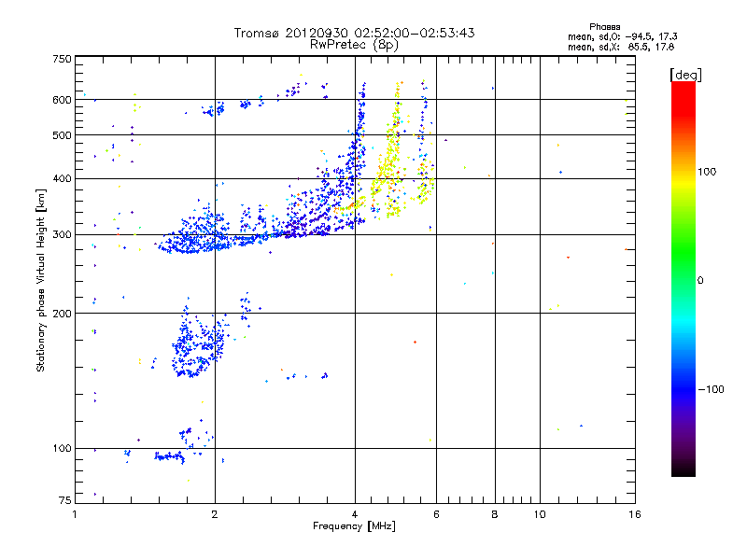Click the y-axis label '200'
Image resolution: width=747 pixels, height=560 pixels.
tap(62, 314)
